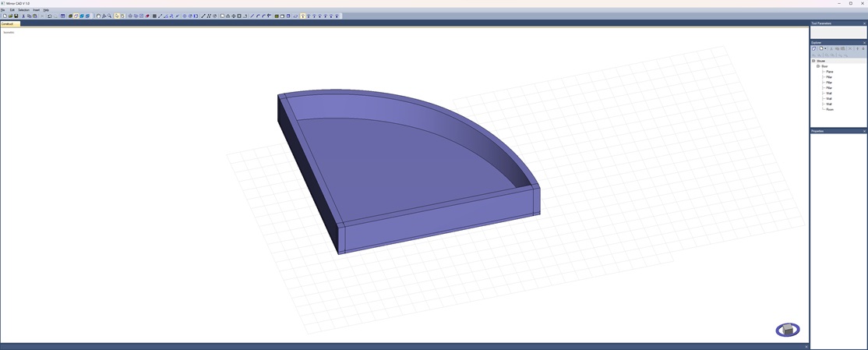The image size is (868, 350).
Task: Click the view orientation cube in viewport corner
Action: point(787,330)
